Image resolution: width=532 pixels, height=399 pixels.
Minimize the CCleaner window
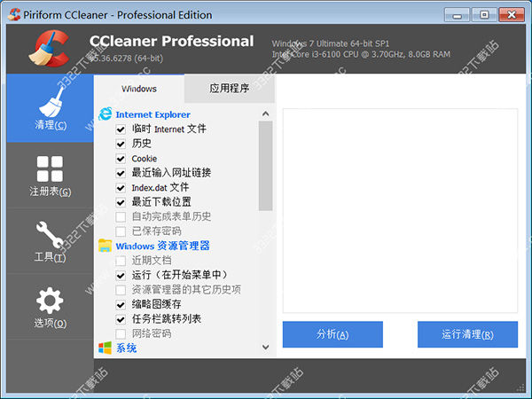coord(457,15)
